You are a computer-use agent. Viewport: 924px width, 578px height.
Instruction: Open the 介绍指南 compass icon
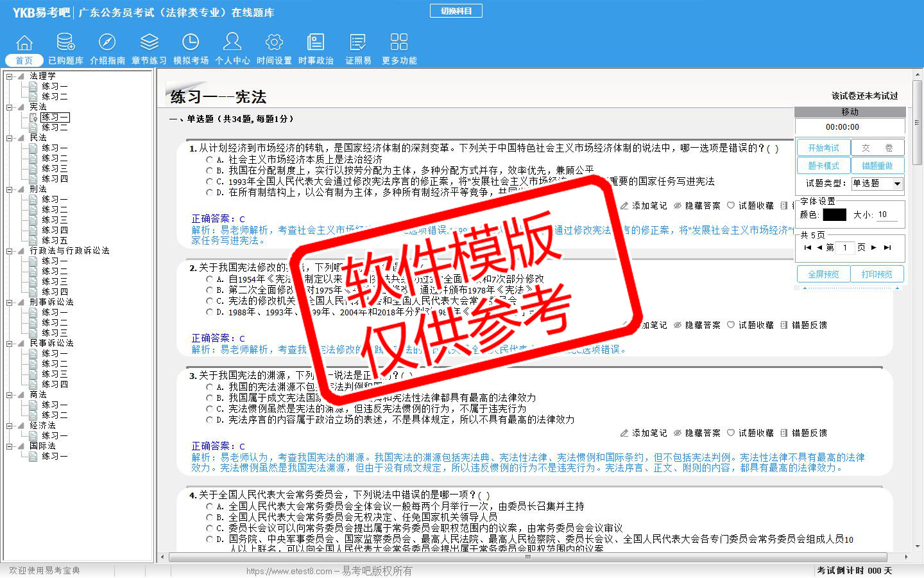click(x=107, y=42)
